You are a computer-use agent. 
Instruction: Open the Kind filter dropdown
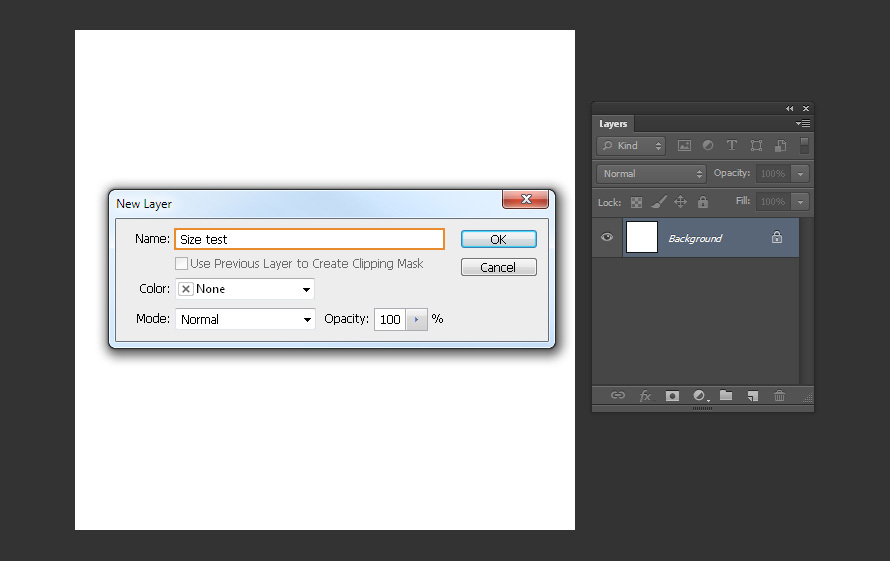631,146
